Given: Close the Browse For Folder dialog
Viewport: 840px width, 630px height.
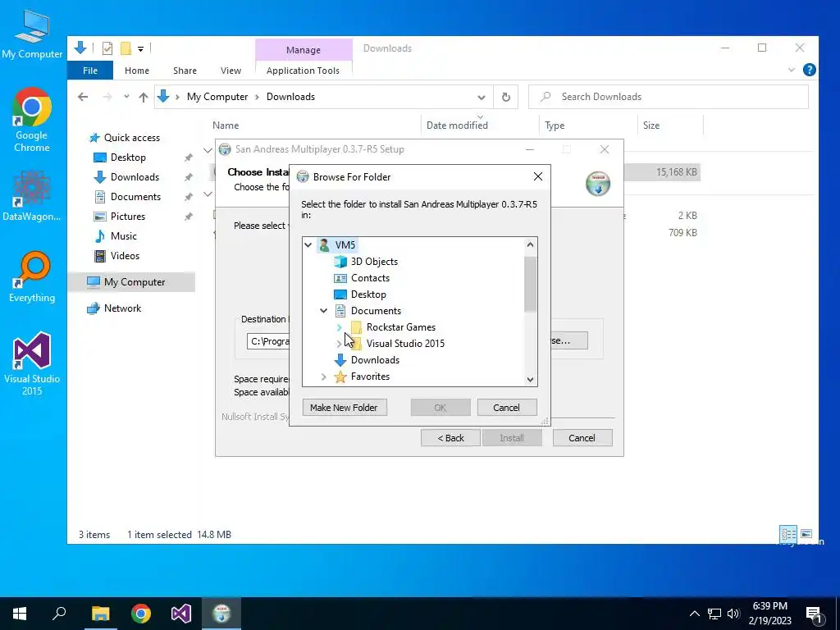Looking at the screenshot, I should point(538,177).
